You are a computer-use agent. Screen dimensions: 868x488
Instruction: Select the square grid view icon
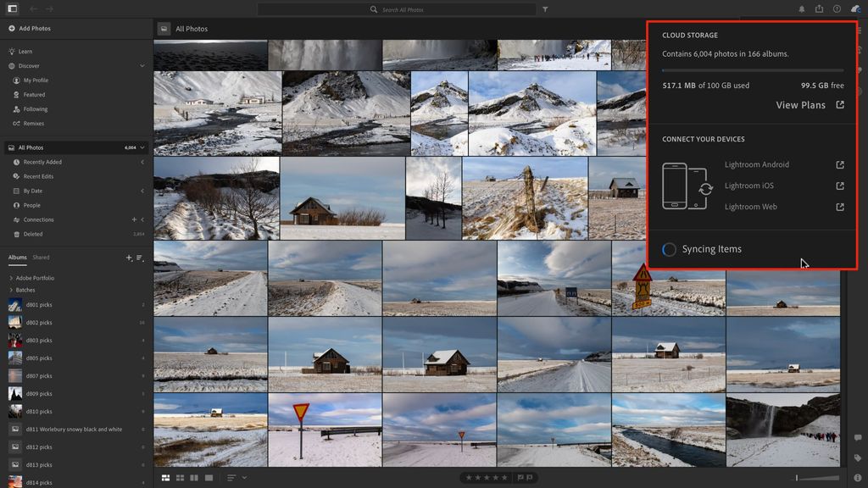click(x=180, y=478)
